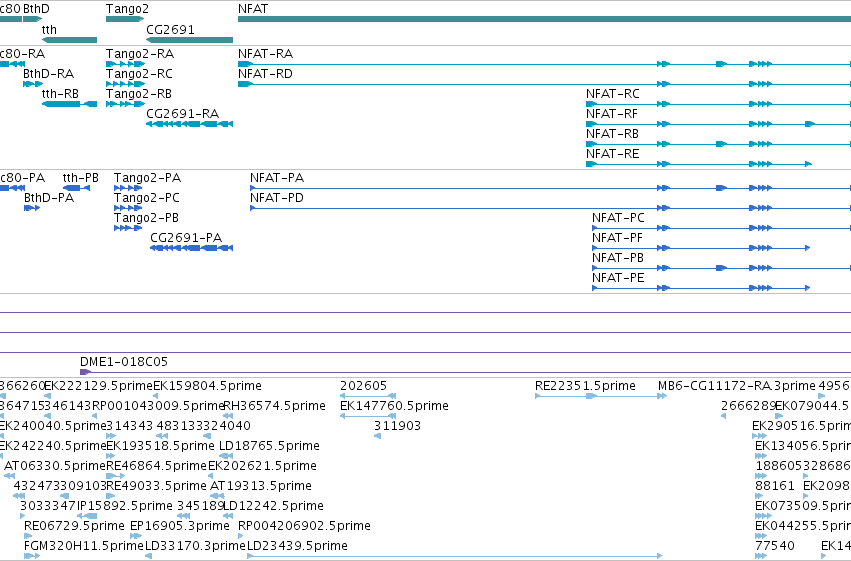Click EST label FGM320H11.5prime

(x=84, y=546)
